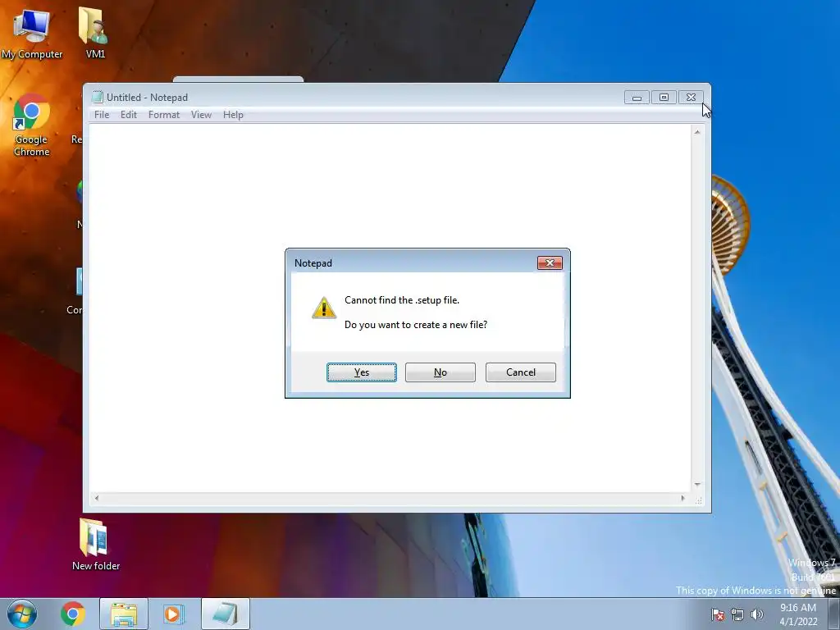This screenshot has height=630, width=840.
Task: Click the warning triangle icon in dialog
Action: pos(324,308)
